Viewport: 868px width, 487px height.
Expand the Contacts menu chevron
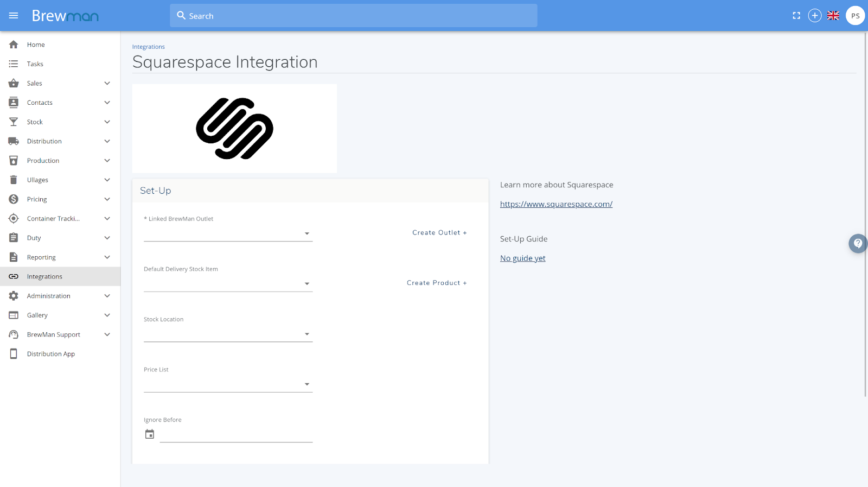pos(107,103)
